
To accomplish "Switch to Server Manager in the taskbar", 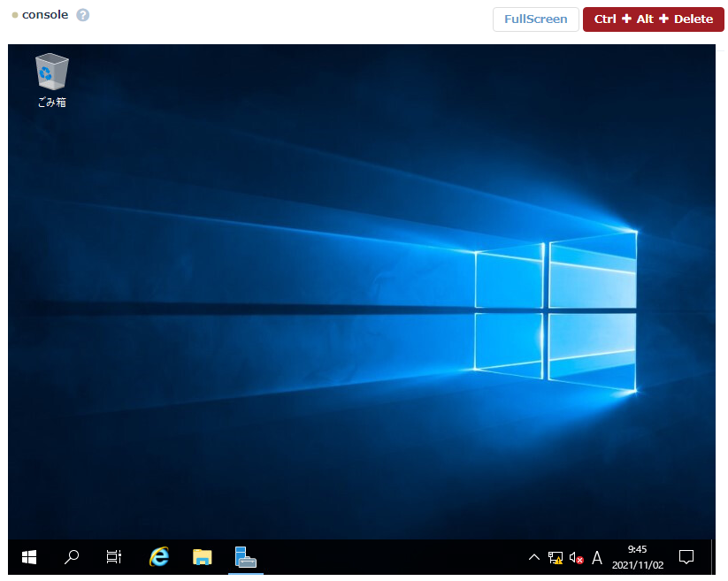I will pos(245,557).
